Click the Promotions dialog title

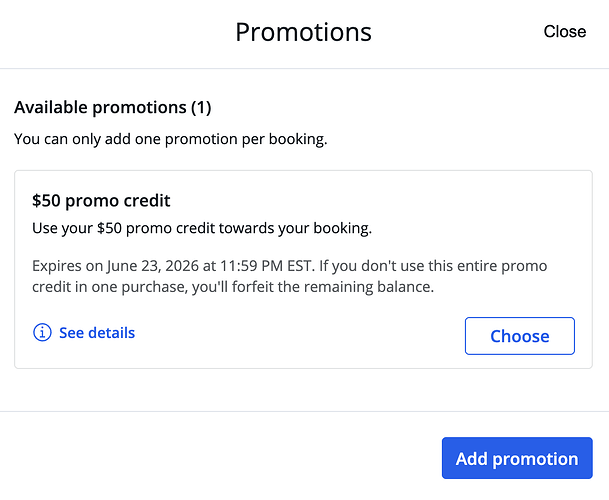[x=303, y=32]
